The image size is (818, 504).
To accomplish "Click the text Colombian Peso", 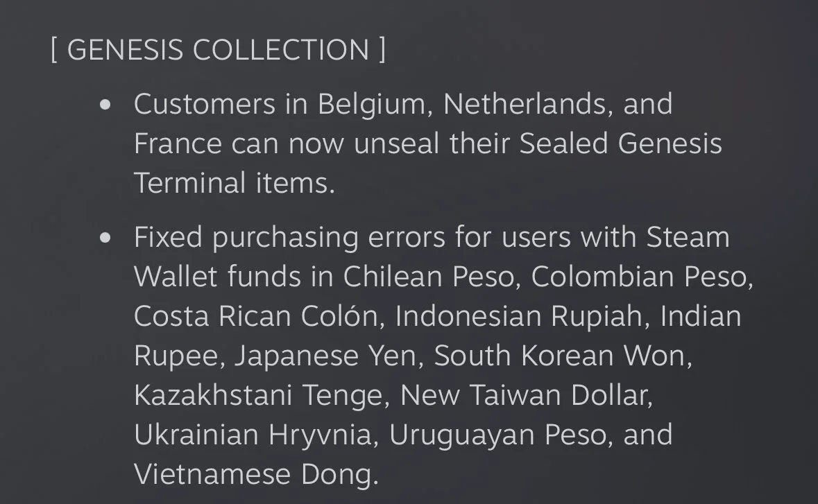I will [x=642, y=276].
